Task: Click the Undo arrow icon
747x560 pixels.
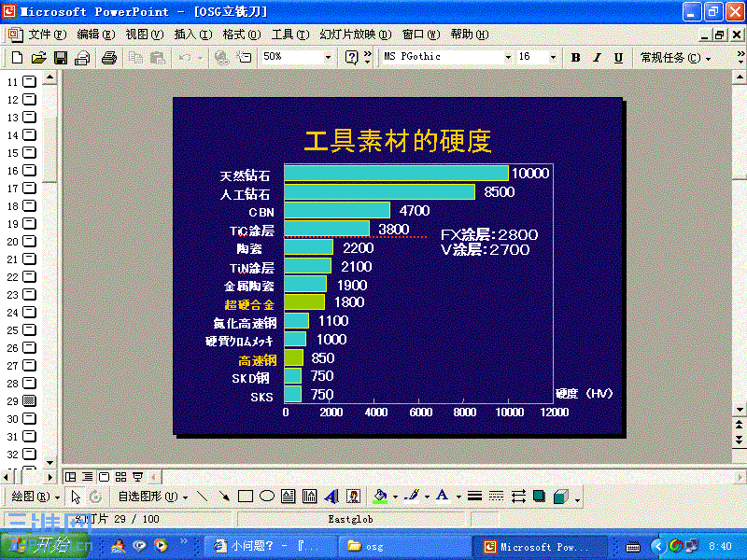Action: [x=184, y=58]
